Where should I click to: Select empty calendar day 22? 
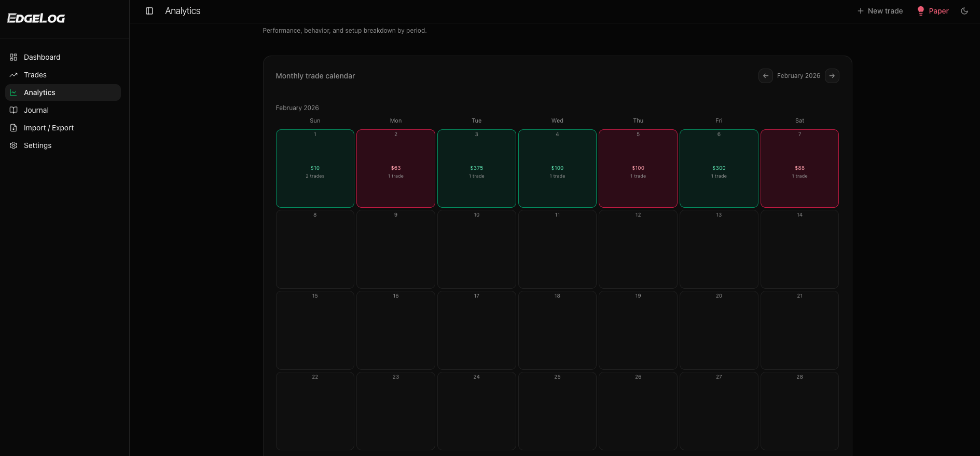click(315, 411)
